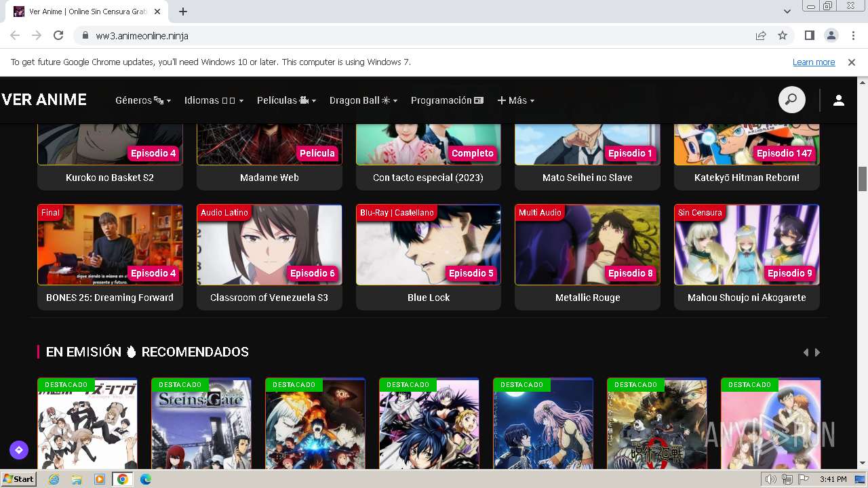Viewport: 868px width, 488px height.
Task: Open Action Center flag tray icon
Action: [x=804, y=479]
